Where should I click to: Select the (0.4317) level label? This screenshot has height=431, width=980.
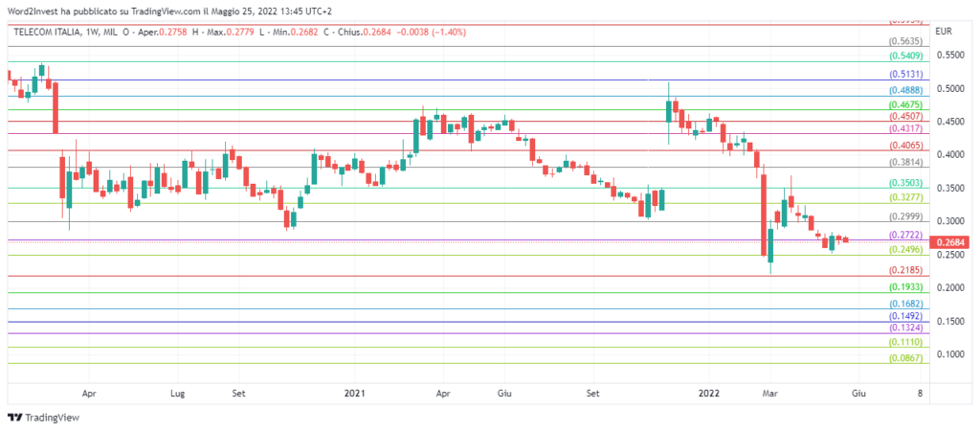point(905,128)
